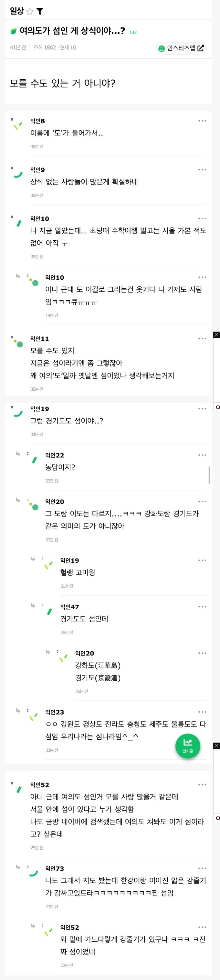Close the upper right-edge ad with X

tap(216, 335)
